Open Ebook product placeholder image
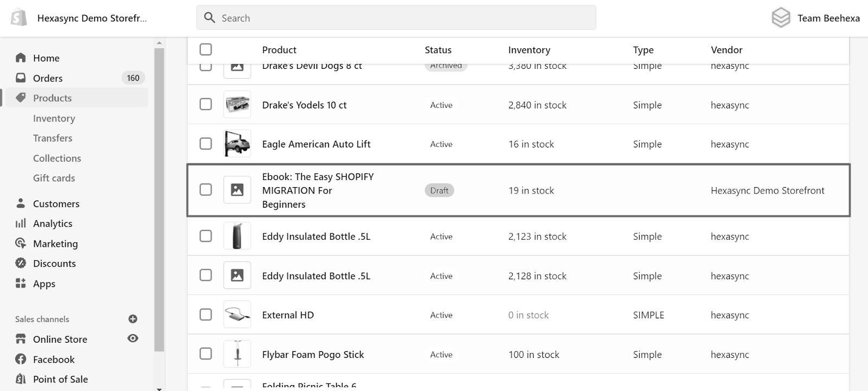 tap(237, 190)
